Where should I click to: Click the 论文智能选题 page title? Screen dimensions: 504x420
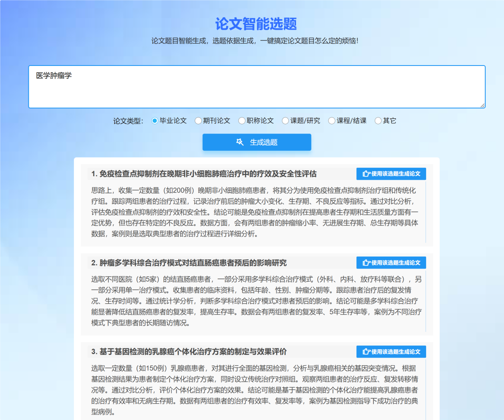click(x=256, y=24)
